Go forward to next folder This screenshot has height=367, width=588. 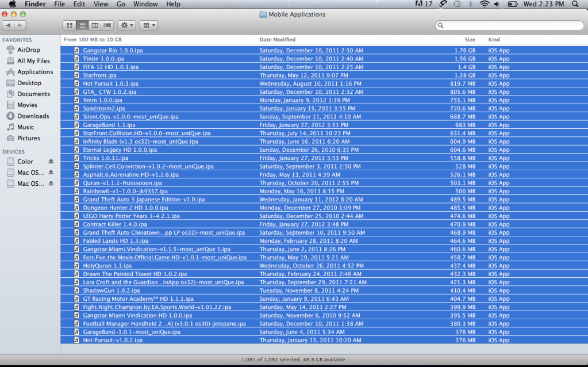pos(20,25)
